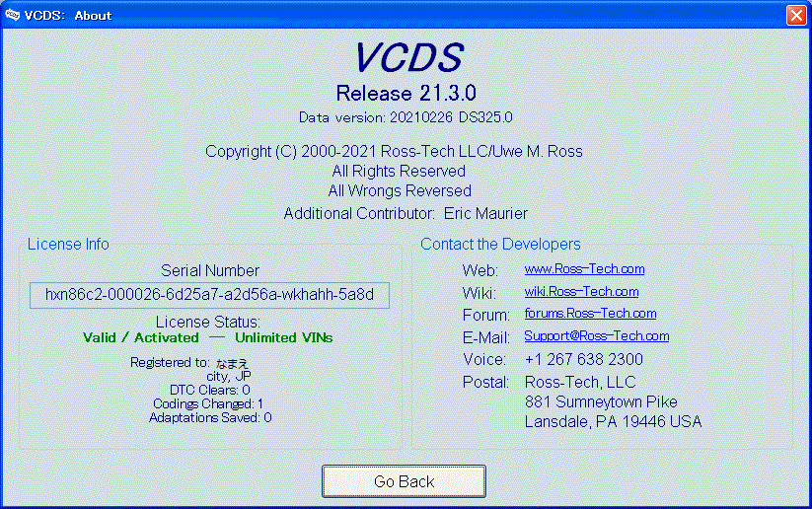Click the Additional Contributor Eric Maurier line
This screenshot has height=509, width=812.
406,214
